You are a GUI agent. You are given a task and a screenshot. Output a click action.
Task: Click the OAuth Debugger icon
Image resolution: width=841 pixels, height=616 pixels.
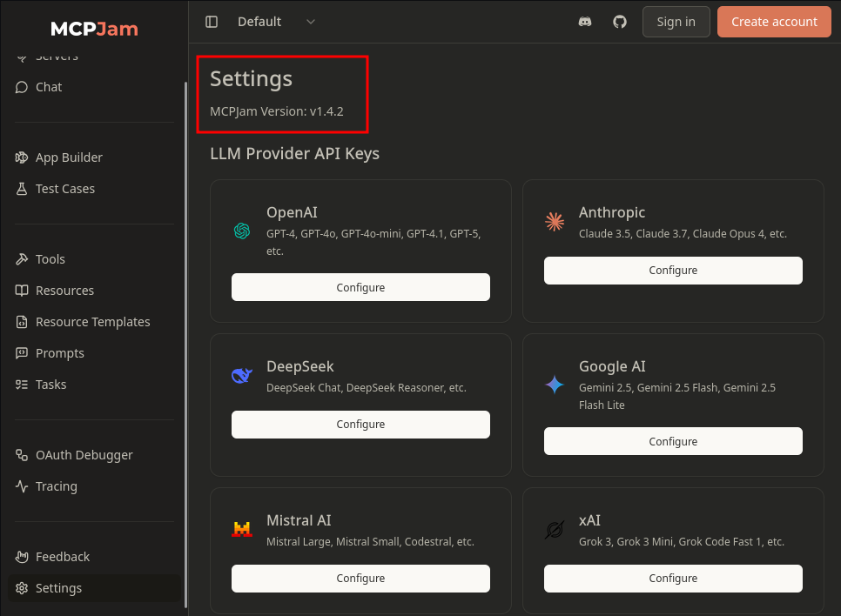tap(22, 455)
